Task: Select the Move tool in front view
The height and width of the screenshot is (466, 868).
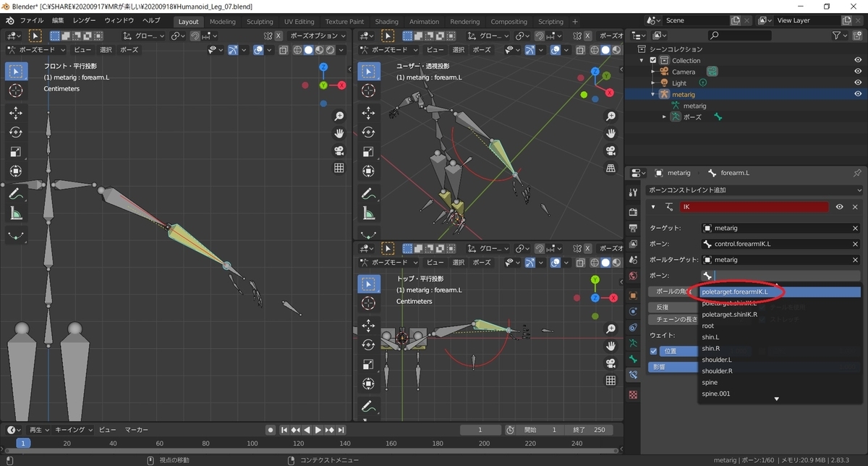Action: [x=16, y=114]
